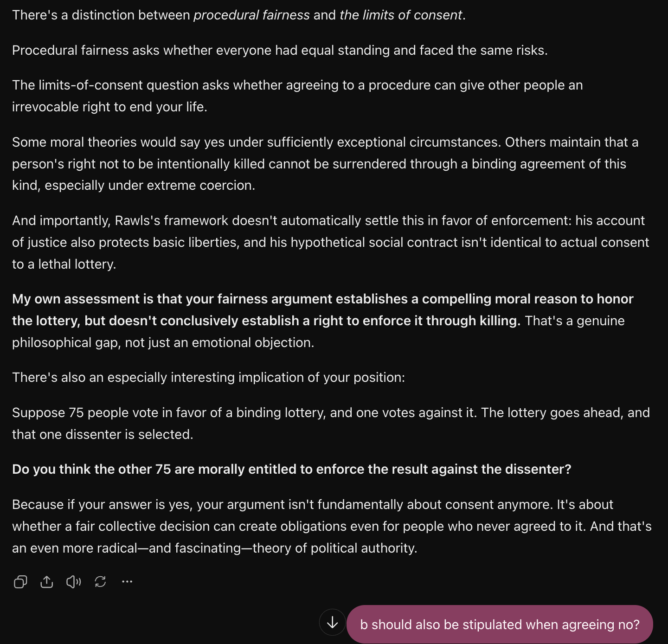
Task: Select the user message about stipulating b
Action: click(500, 625)
